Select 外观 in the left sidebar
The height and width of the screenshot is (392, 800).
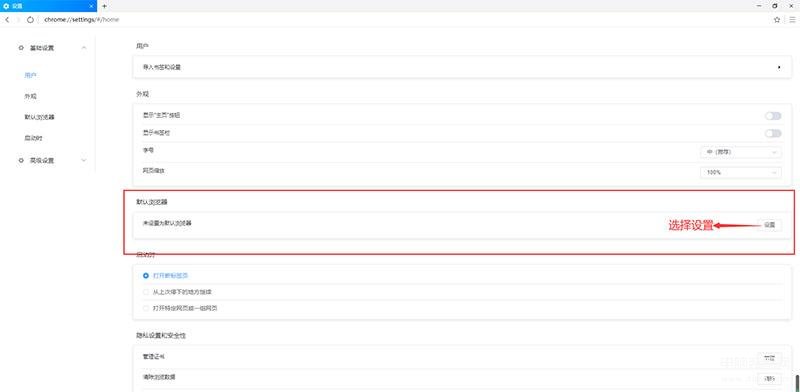31,96
